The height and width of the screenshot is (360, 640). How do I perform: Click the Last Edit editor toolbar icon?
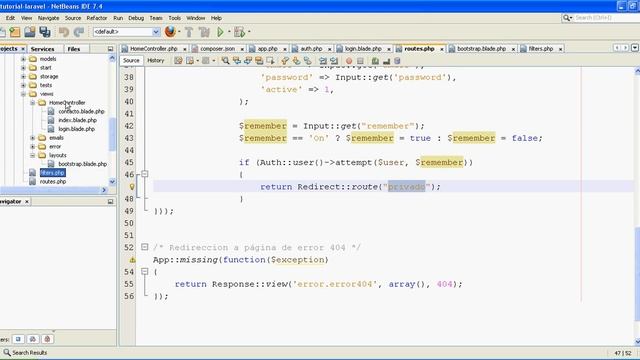pyautogui.click(x=178, y=61)
